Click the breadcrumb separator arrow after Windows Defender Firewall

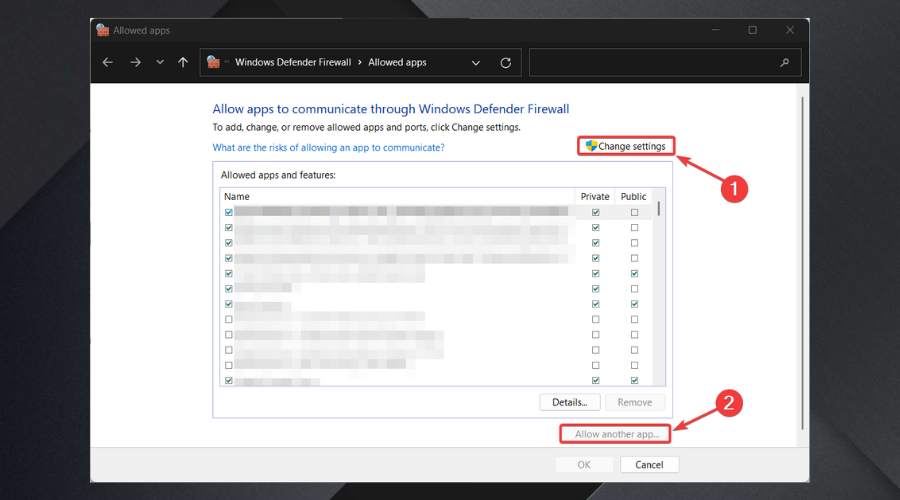pyautogui.click(x=360, y=62)
